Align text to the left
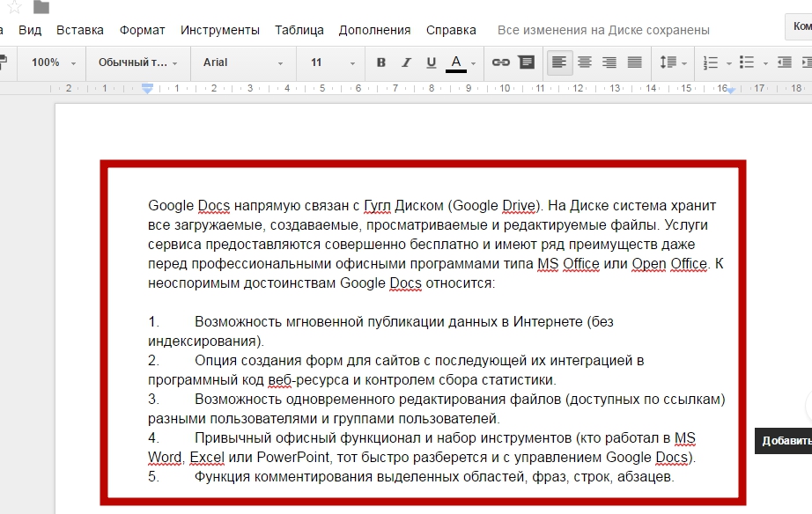 point(558,62)
